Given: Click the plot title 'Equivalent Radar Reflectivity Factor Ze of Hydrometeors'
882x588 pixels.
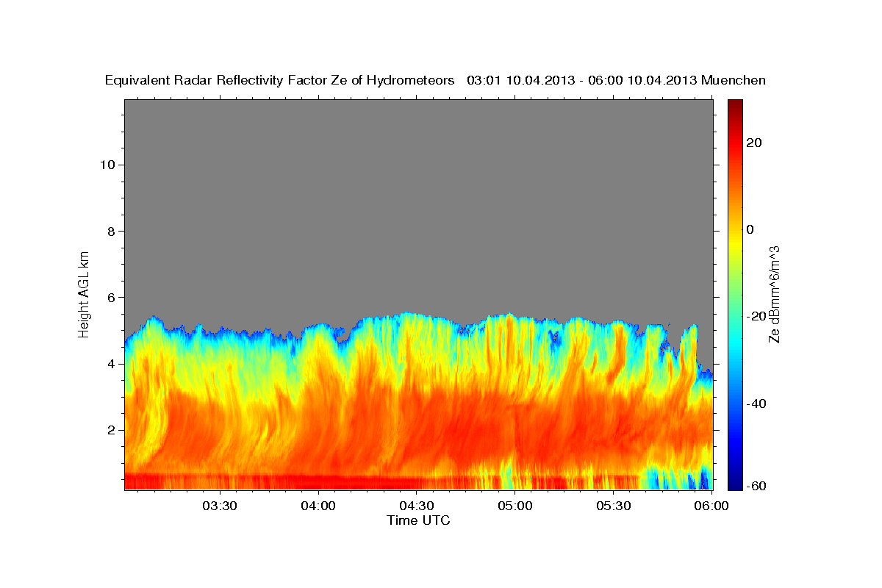Looking at the screenshot, I should (x=280, y=81).
